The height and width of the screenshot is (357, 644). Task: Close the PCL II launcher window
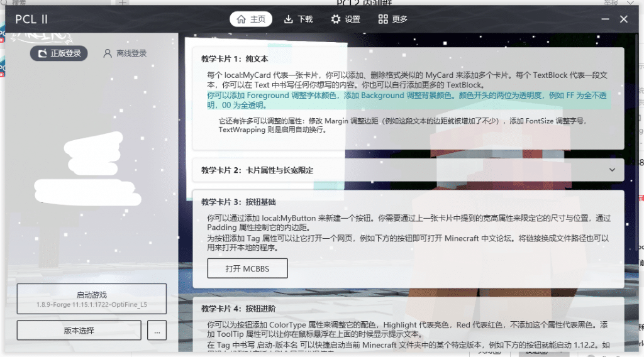(624, 19)
